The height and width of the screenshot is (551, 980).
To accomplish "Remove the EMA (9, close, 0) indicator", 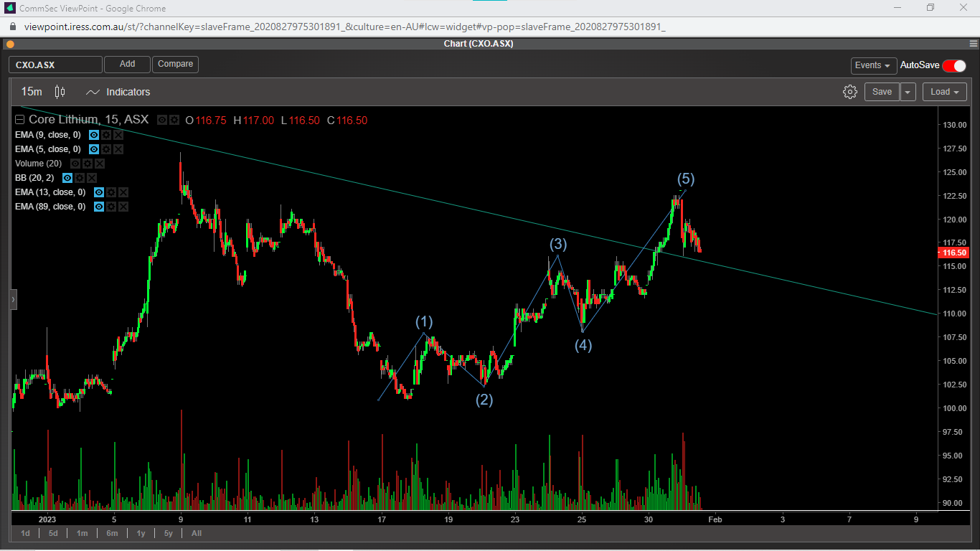I will [118, 135].
